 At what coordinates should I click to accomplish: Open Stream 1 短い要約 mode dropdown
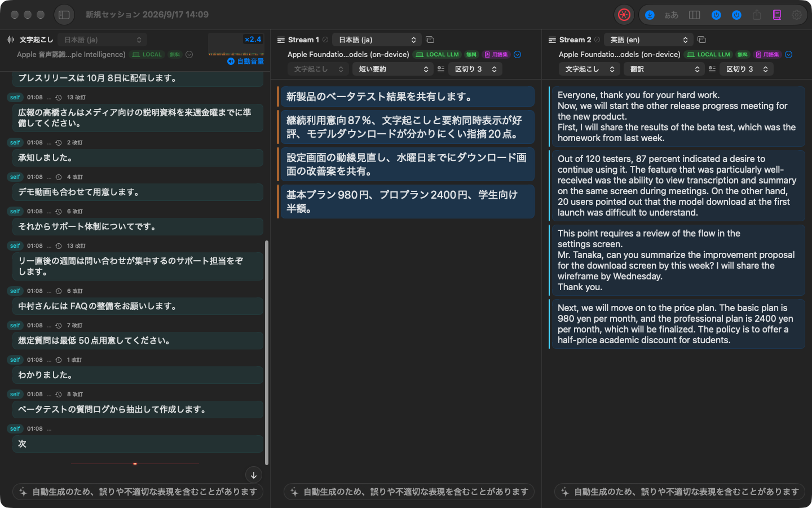point(393,69)
